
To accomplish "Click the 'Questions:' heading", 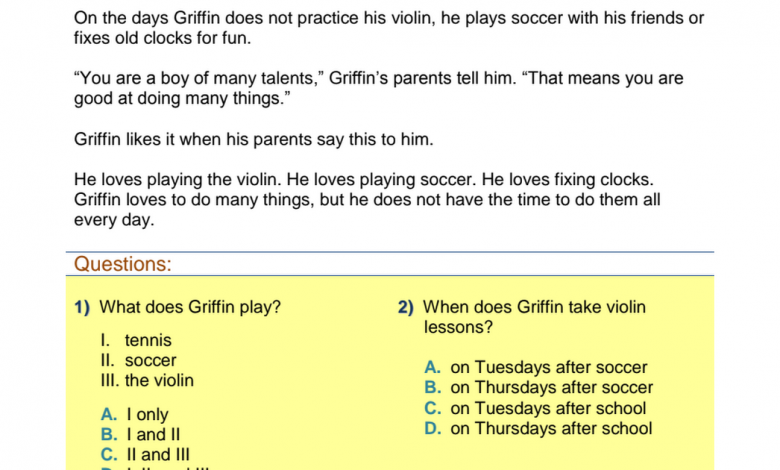I will 123,264.
